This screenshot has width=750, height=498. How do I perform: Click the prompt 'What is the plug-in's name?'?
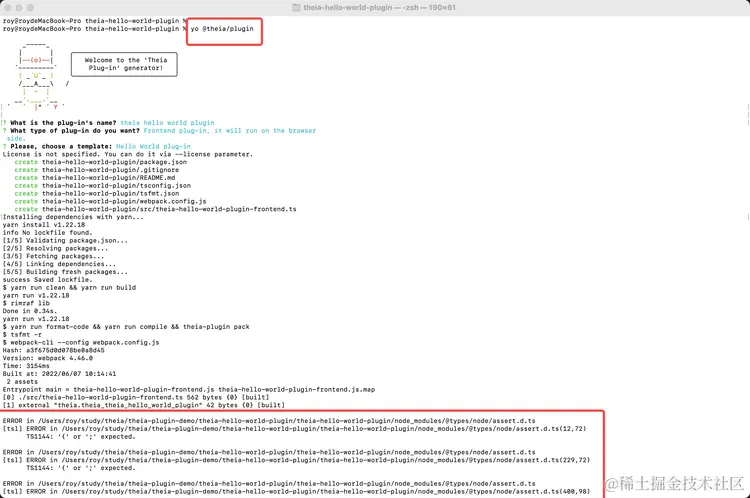pos(65,123)
